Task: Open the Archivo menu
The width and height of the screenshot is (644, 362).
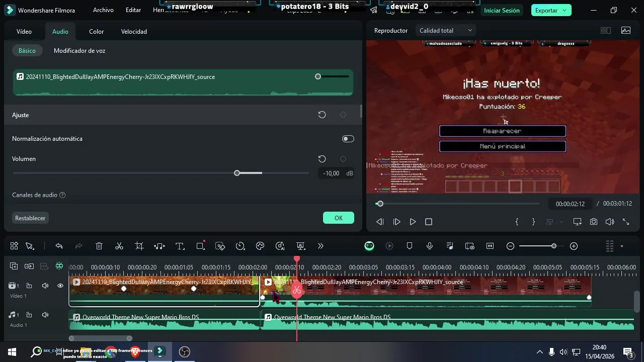Action: pos(103,10)
